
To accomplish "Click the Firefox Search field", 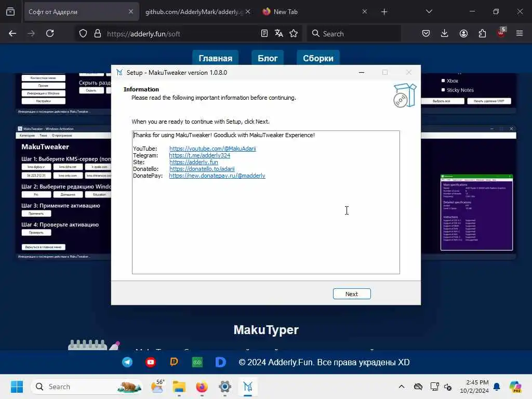I will (353, 34).
